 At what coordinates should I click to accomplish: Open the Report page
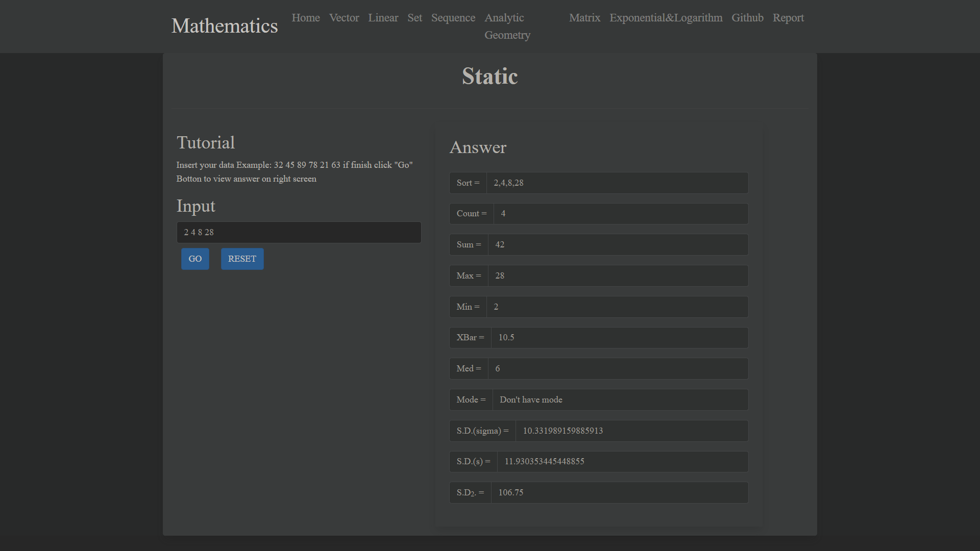[x=788, y=17]
